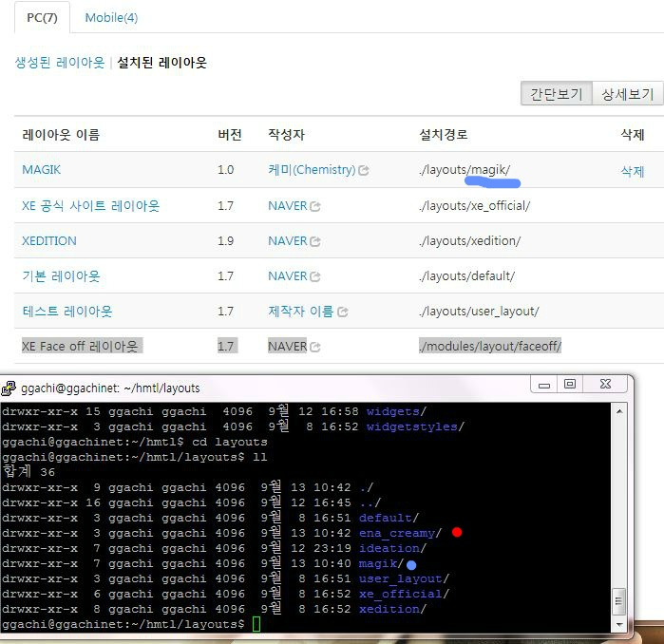664x644 pixels.
Task: Click external link icon in XEDITION row
Action: coord(315,241)
